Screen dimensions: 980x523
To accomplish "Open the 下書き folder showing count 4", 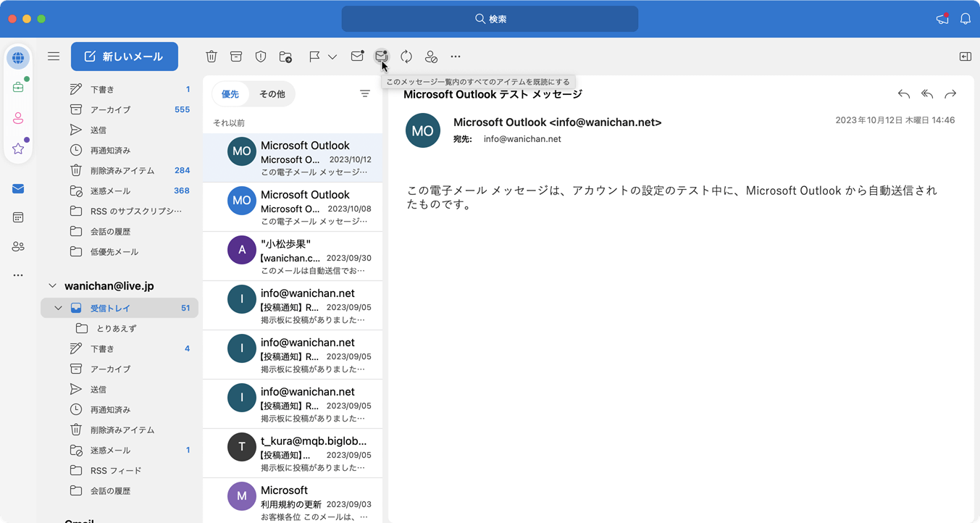I will (120, 348).
